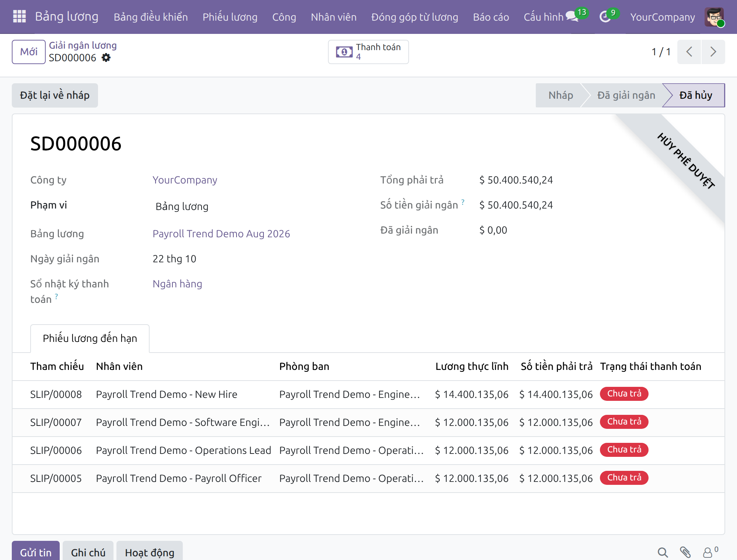Open the Báo cáo menu
Image resolution: width=737 pixels, height=560 pixels.
(491, 17)
